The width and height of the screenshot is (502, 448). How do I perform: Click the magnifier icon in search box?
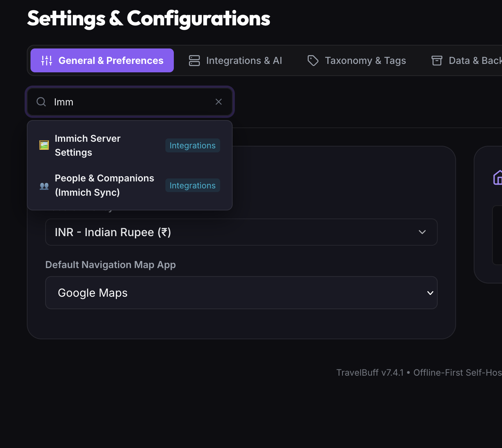point(41,102)
